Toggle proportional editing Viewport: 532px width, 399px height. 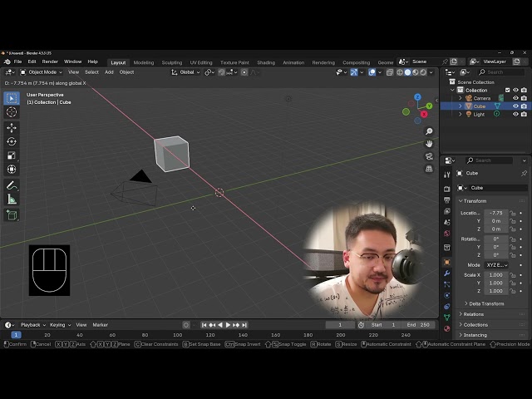244,72
